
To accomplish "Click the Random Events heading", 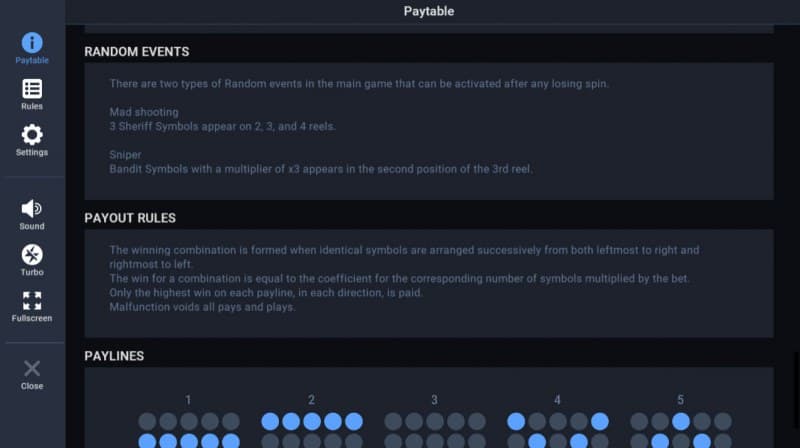I will point(137,52).
